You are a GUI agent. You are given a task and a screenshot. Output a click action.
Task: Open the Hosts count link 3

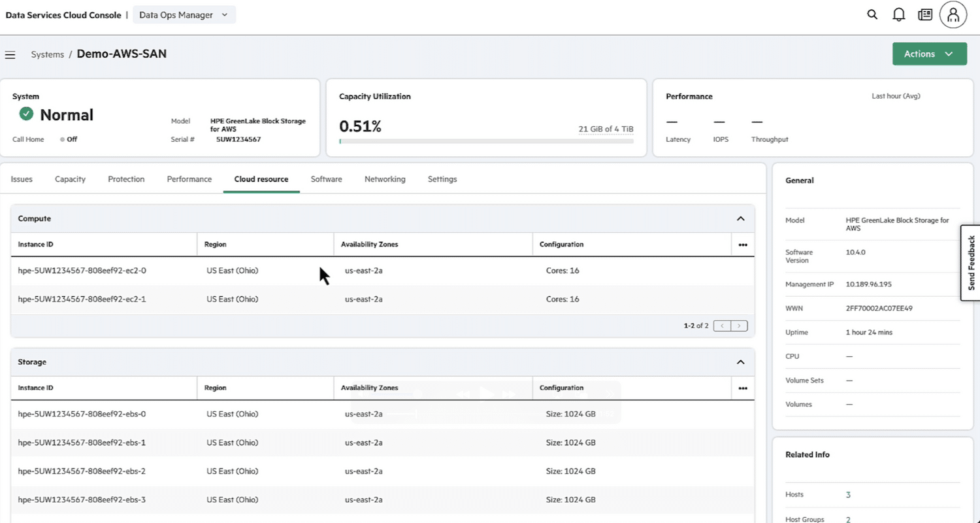point(848,495)
